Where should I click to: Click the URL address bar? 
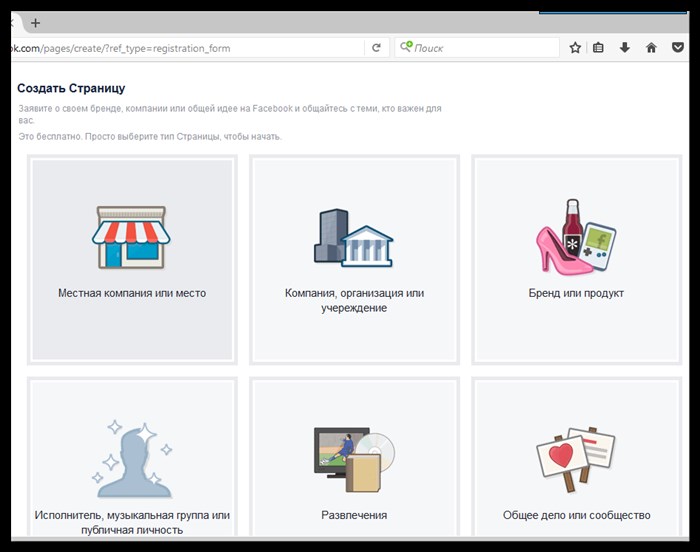click(188, 48)
